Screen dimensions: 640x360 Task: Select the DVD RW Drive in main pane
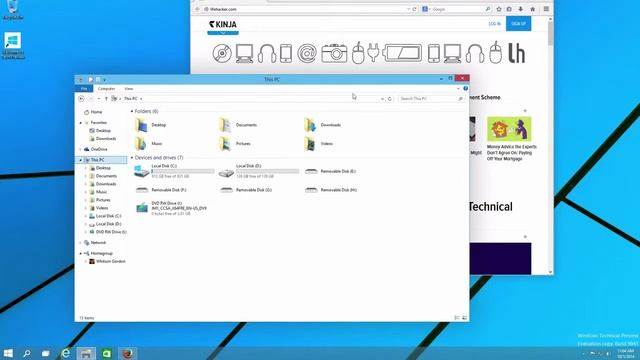click(x=171, y=208)
